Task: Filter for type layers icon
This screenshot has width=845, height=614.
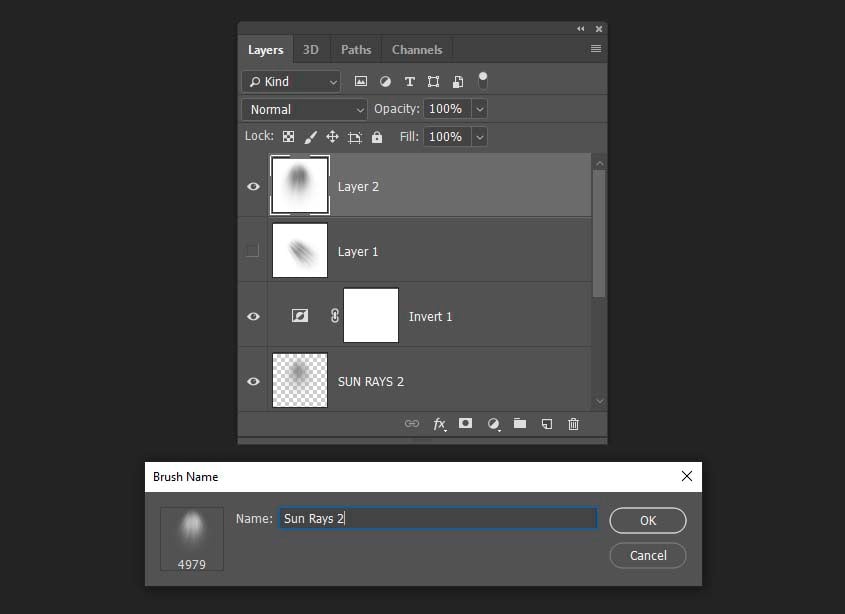Action: click(x=409, y=82)
